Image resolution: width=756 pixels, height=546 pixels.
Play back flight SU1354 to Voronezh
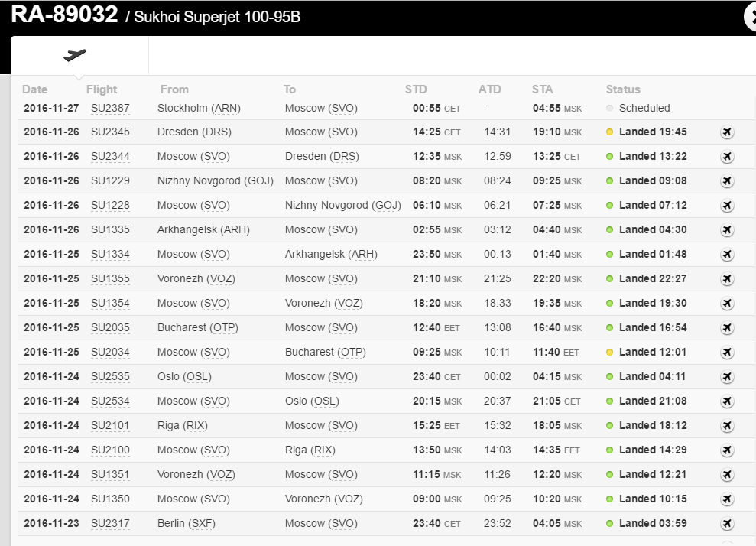(x=727, y=304)
